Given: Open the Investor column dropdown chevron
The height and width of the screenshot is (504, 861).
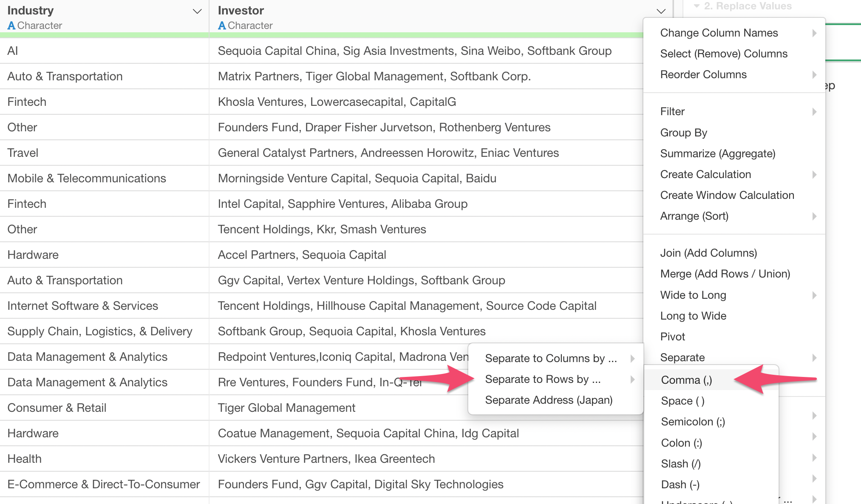Looking at the screenshot, I should [x=661, y=11].
